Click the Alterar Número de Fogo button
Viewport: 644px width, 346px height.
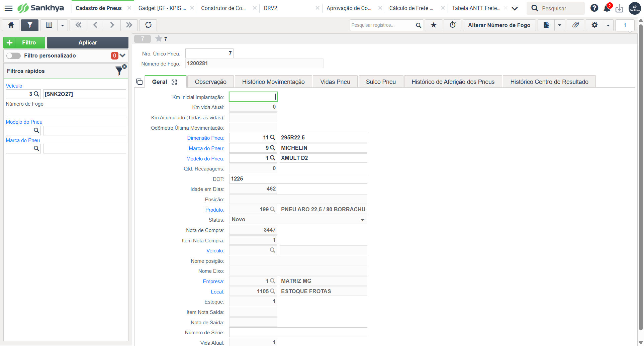[499, 25]
